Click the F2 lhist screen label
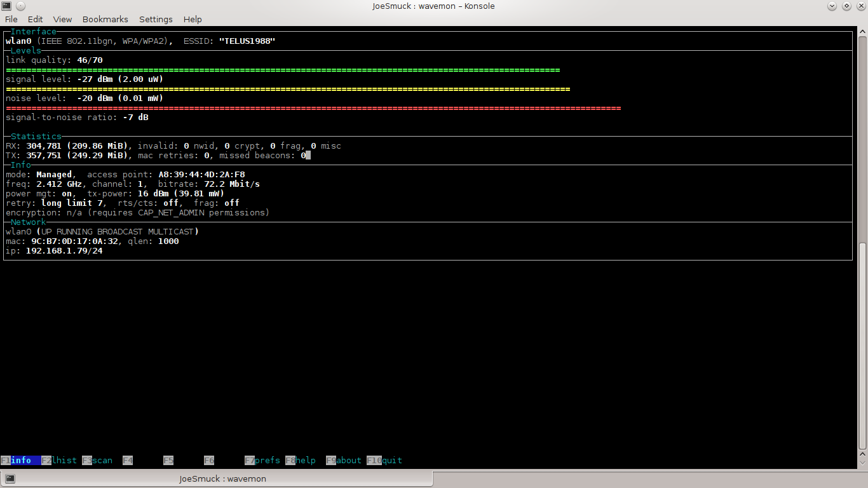 click(59, 461)
